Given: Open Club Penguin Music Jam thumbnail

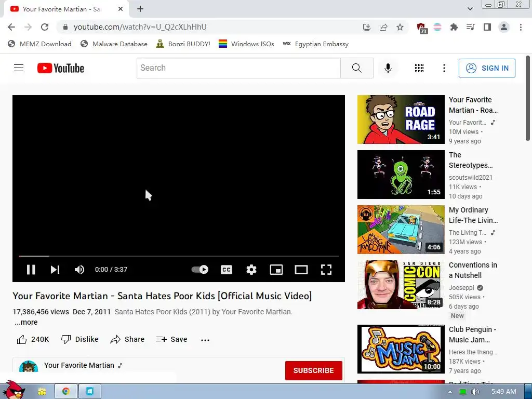Looking at the screenshot, I should point(401,349).
